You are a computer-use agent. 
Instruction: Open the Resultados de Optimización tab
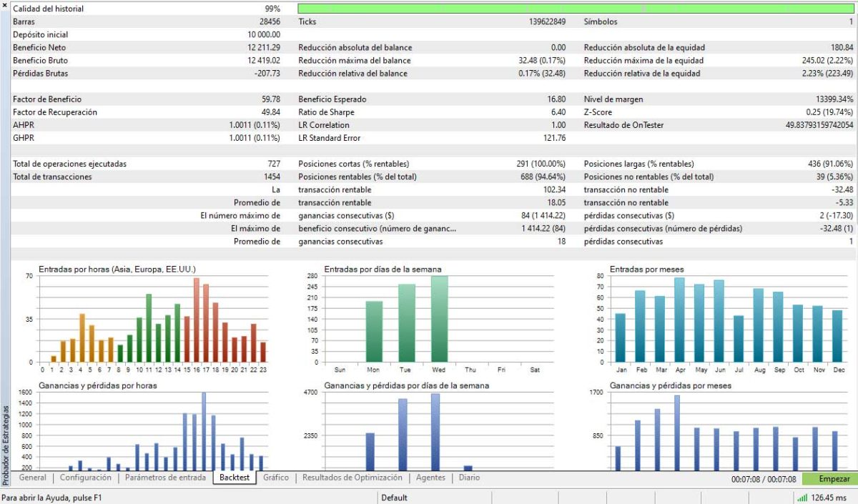click(352, 478)
